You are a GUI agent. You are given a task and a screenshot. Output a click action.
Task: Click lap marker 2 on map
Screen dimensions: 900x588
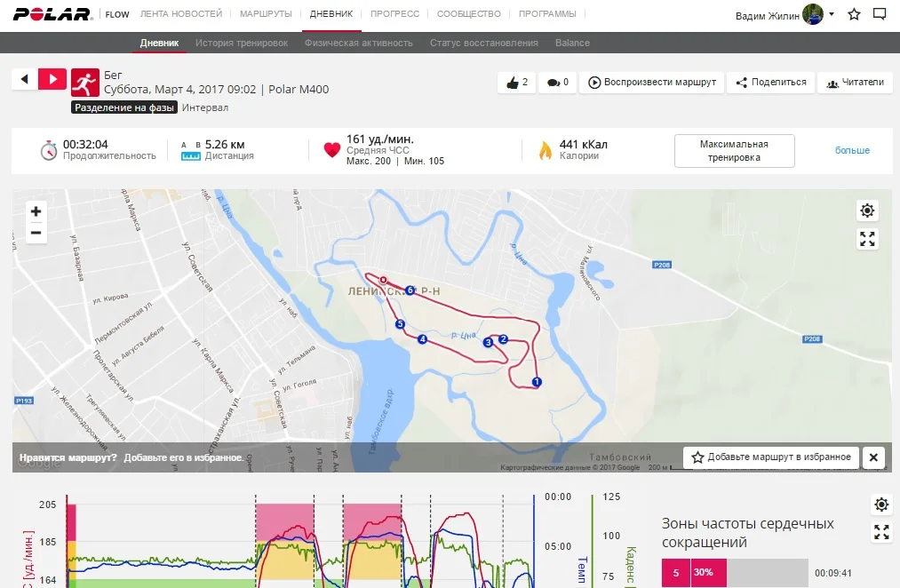(x=504, y=339)
